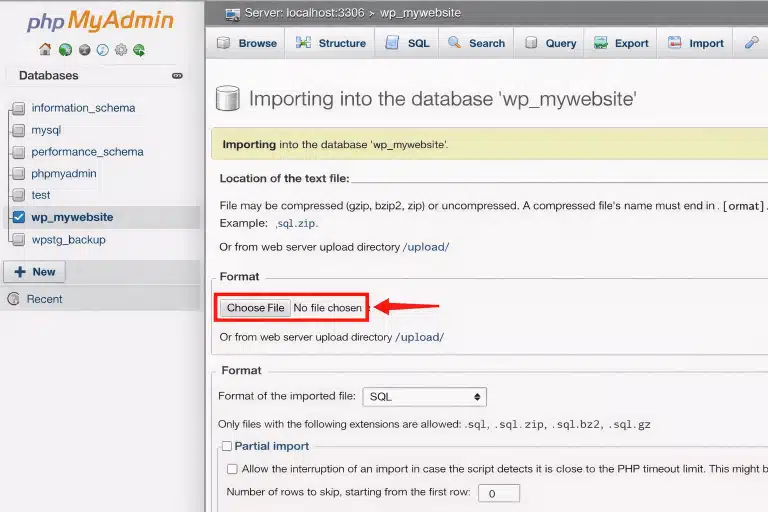Viewport: 768px width, 512px height.
Task: Switch to the Export tab
Action: click(x=621, y=43)
